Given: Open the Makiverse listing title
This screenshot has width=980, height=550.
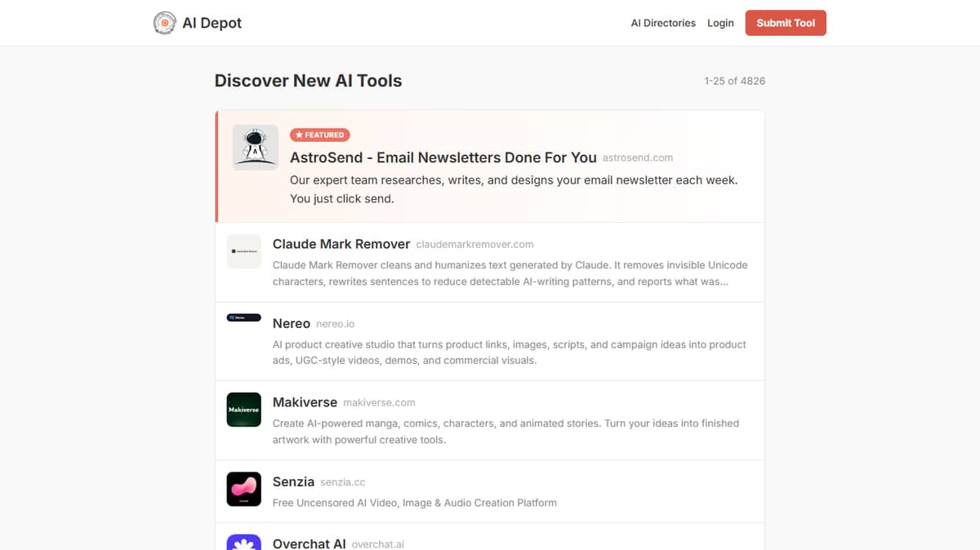Looking at the screenshot, I should (305, 402).
